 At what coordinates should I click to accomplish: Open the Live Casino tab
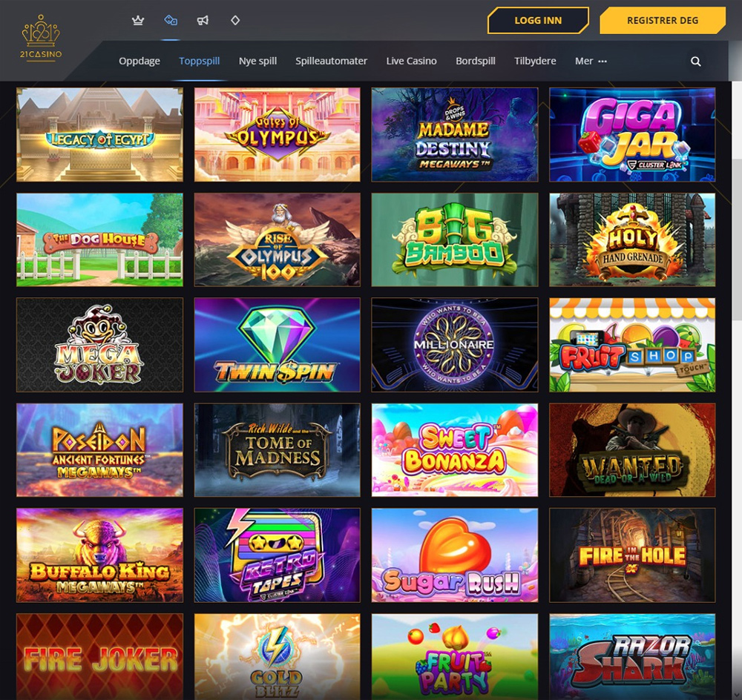pos(411,61)
